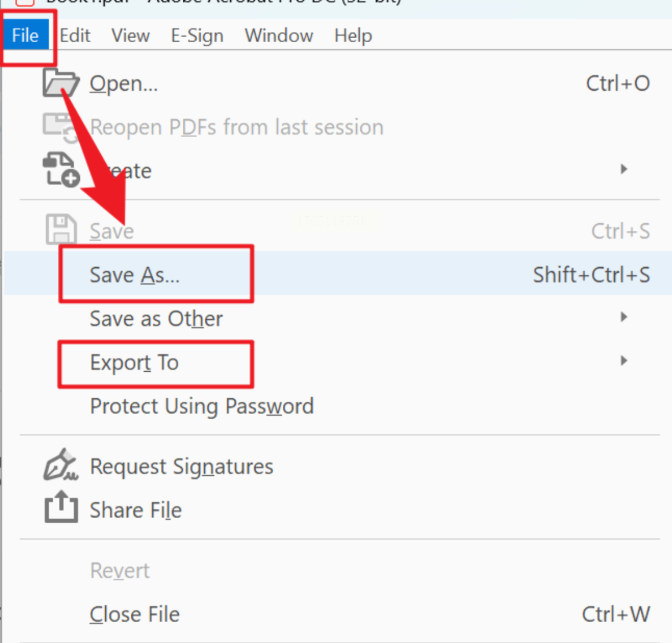Select Protect Using Password
Image resolution: width=672 pixels, height=643 pixels.
[202, 406]
